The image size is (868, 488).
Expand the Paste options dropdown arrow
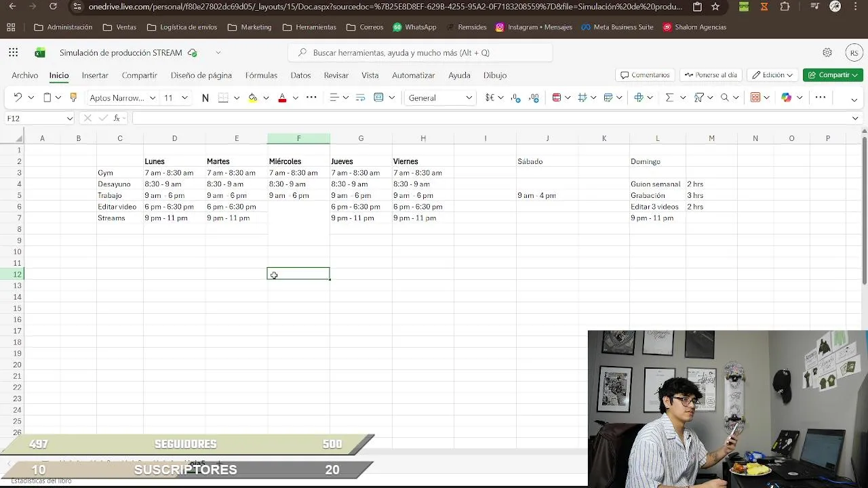(58, 98)
